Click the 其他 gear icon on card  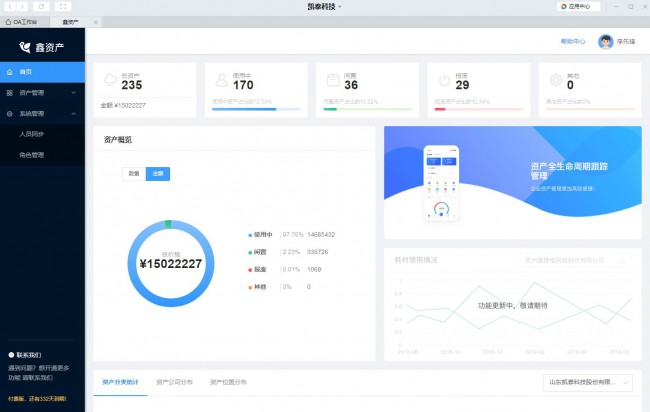click(x=555, y=80)
